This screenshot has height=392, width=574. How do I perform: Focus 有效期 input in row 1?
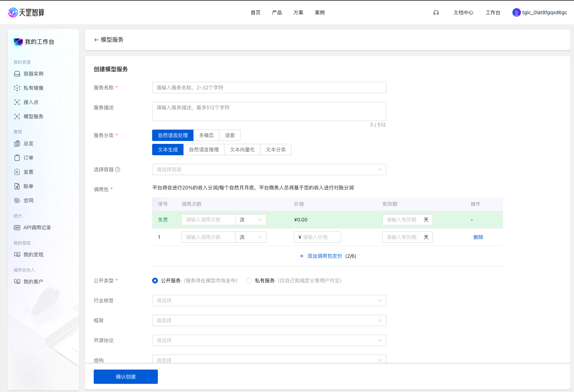(x=407, y=237)
